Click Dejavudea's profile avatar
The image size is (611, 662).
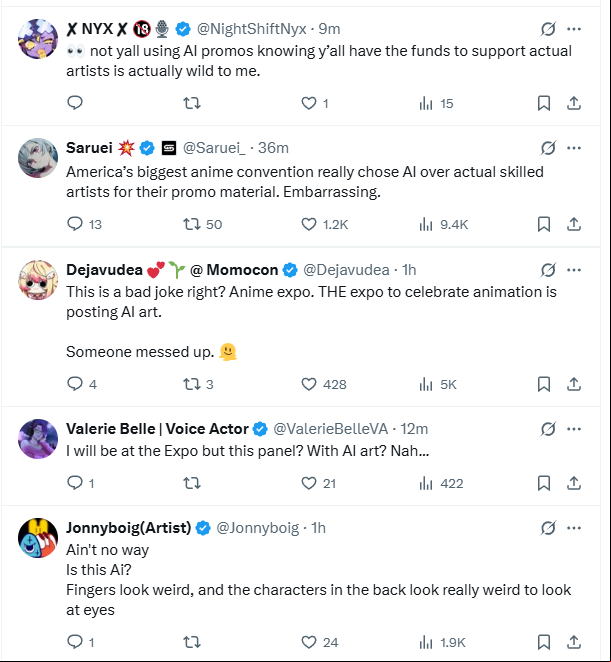(x=38, y=280)
